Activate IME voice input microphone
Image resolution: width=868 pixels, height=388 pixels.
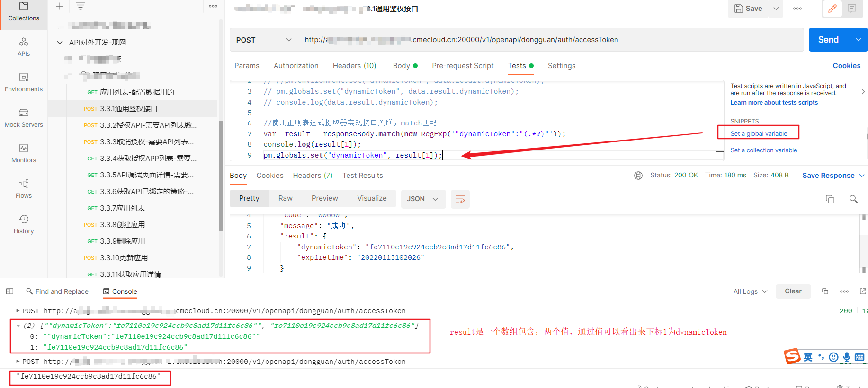tap(846, 357)
